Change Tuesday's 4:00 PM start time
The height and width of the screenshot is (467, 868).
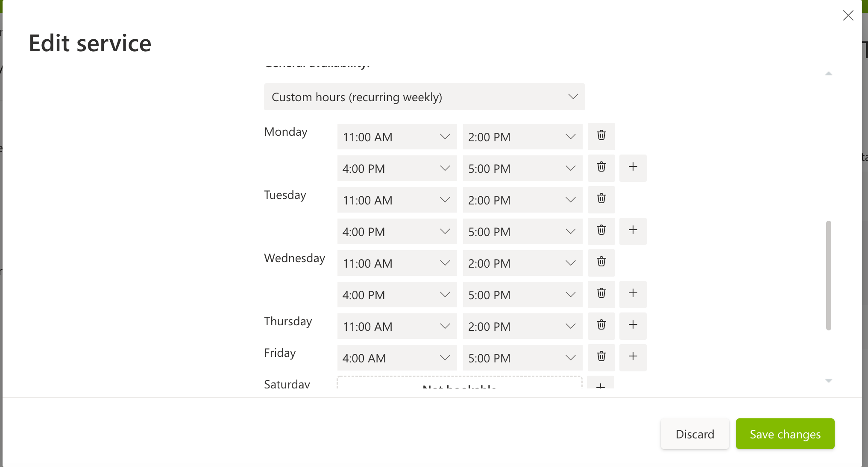click(x=396, y=232)
